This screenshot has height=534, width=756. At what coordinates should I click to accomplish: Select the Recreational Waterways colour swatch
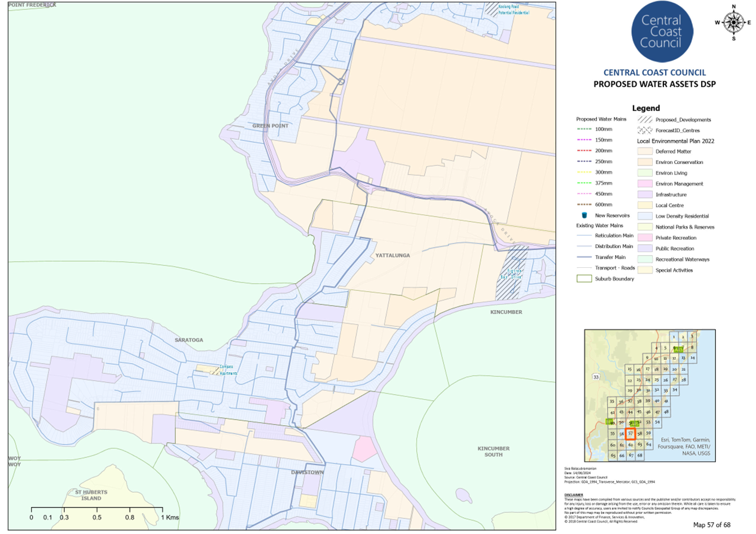(645, 259)
